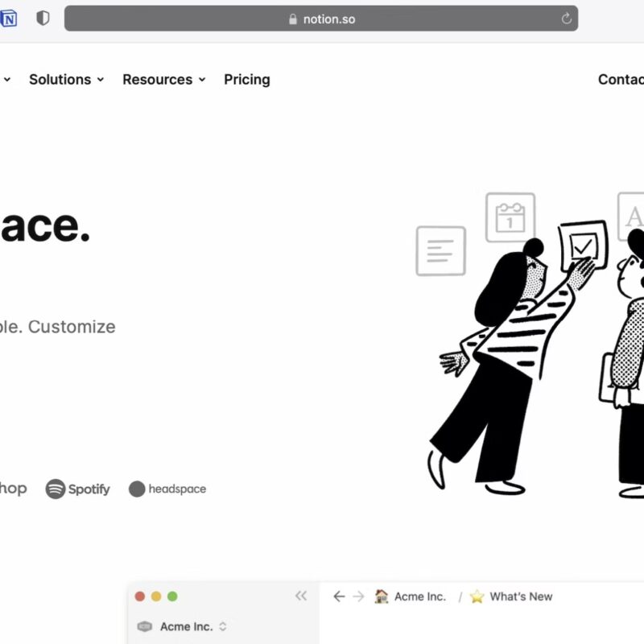Open What's New breadcrumb
This screenshot has height=644, width=644.
(511, 597)
